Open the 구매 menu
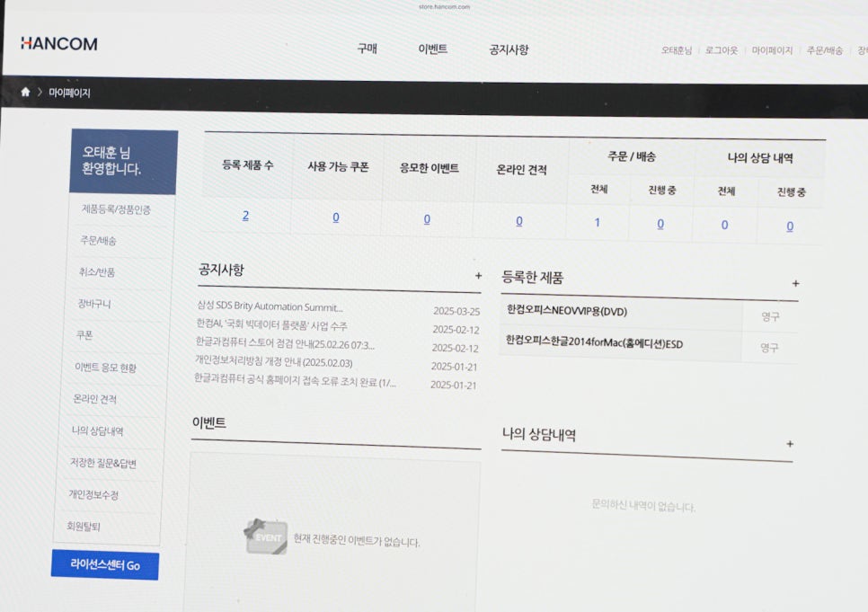Image resolution: width=868 pixels, height=612 pixels. coord(367,49)
